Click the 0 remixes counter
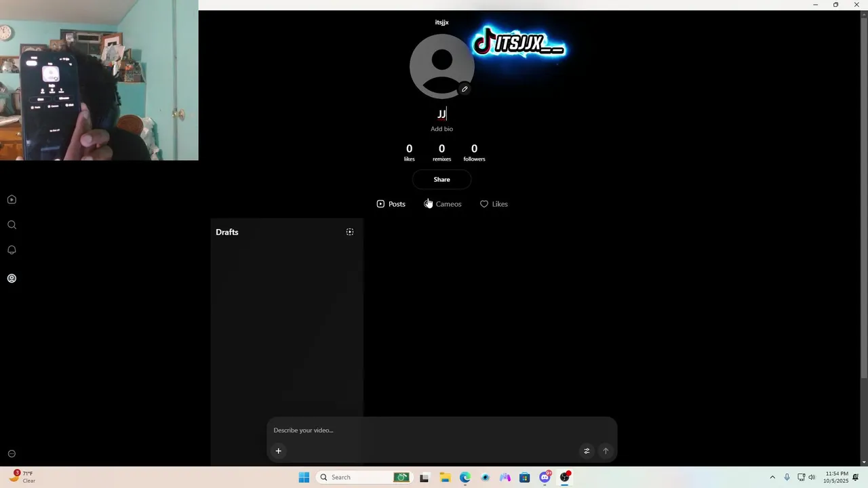The height and width of the screenshot is (488, 868). (x=441, y=152)
